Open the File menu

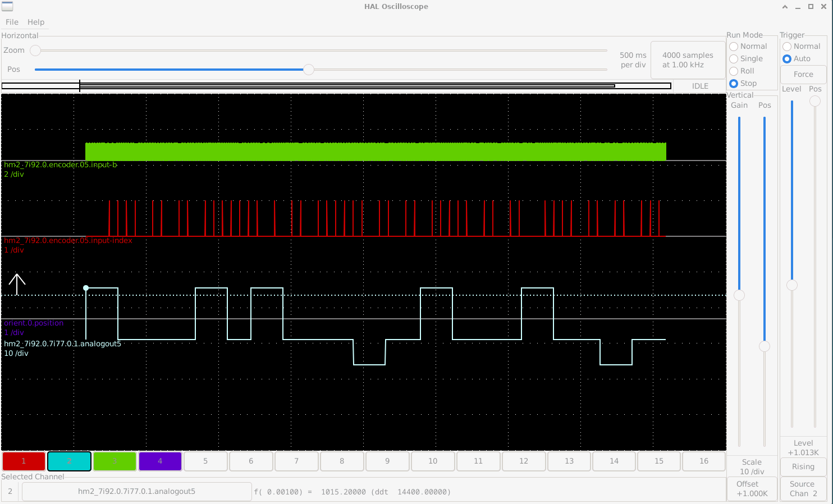[x=12, y=22]
